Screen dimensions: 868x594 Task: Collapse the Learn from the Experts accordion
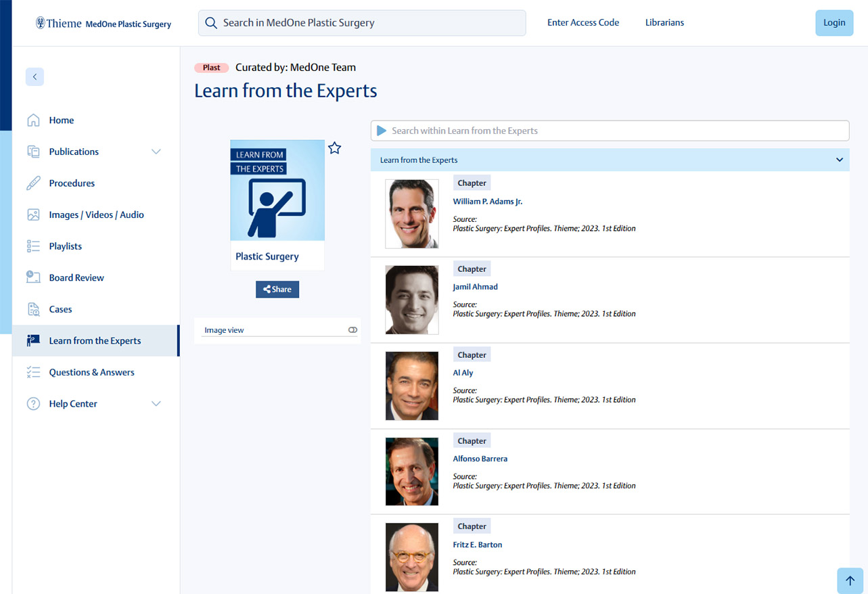point(839,160)
